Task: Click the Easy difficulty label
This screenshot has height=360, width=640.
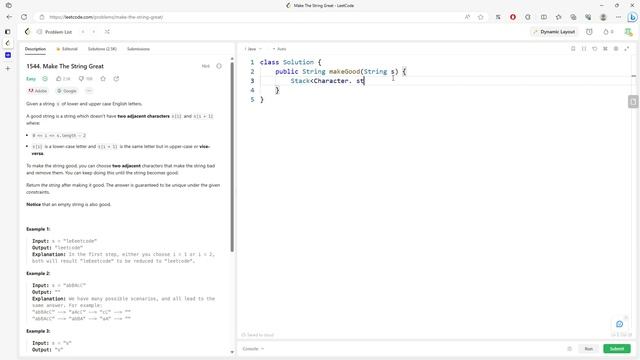Action: [x=31, y=79]
